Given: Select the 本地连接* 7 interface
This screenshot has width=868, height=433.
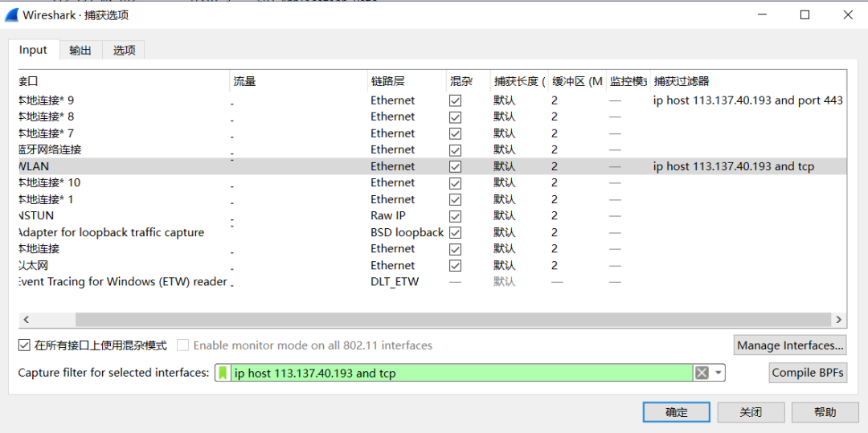Looking at the screenshot, I should pos(47,134).
